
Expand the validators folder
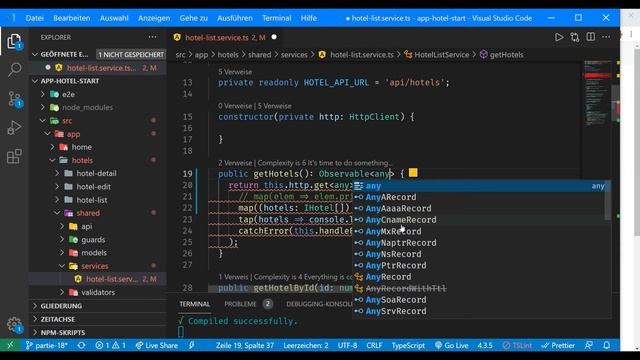click(x=98, y=292)
